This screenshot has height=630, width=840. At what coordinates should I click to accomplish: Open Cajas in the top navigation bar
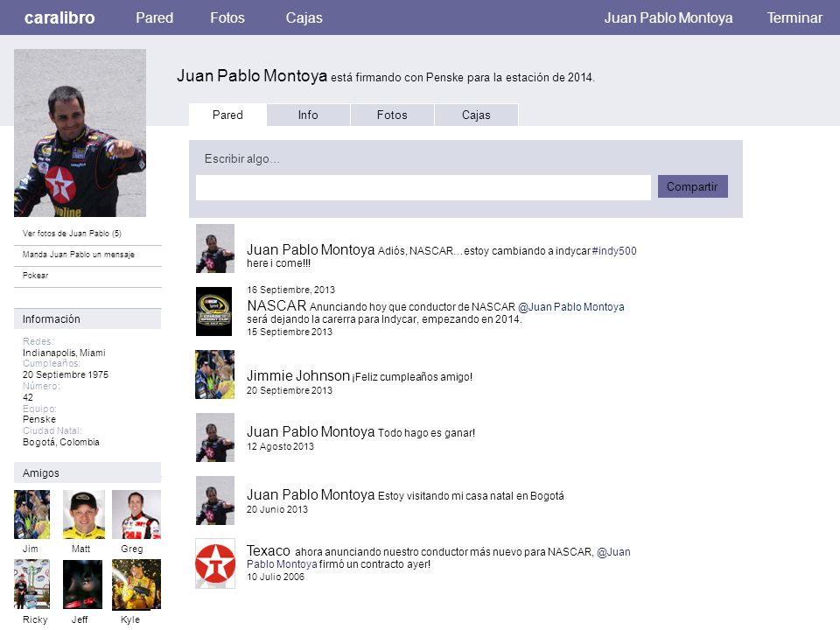pyautogui.click(x=304, y=17)
